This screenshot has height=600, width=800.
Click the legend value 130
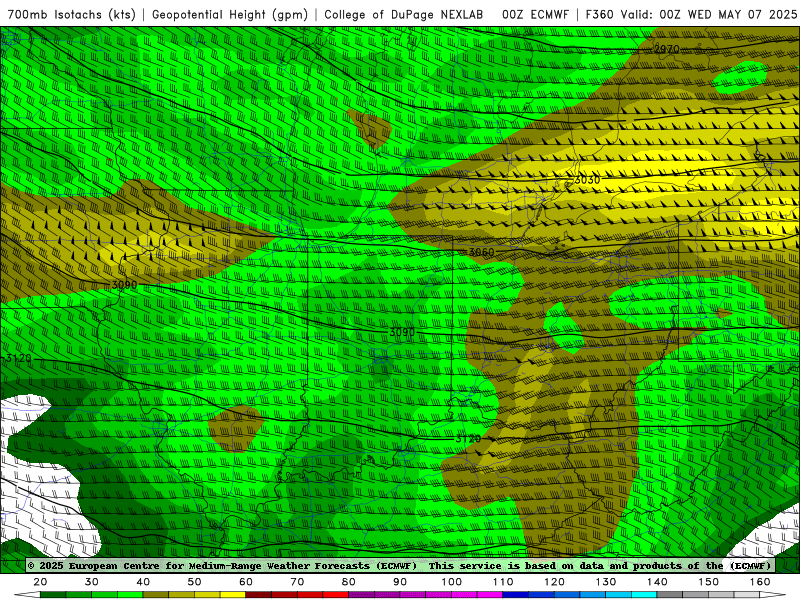[x=606, y=582]
